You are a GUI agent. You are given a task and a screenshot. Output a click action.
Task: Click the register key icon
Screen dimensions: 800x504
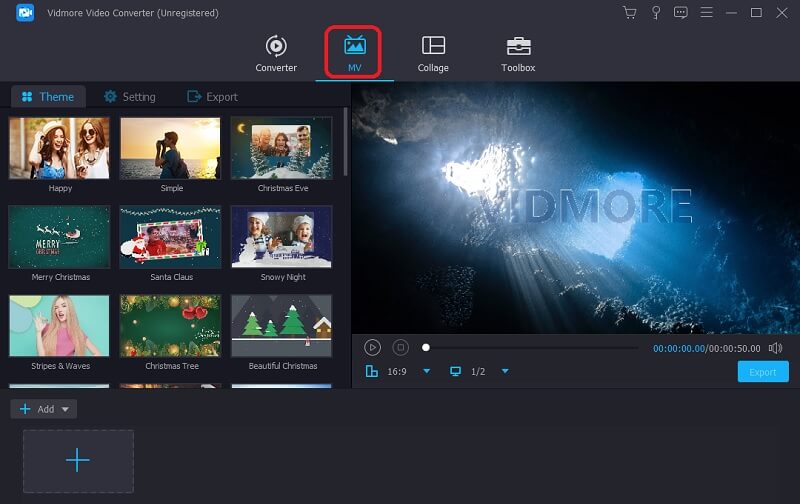655,13
